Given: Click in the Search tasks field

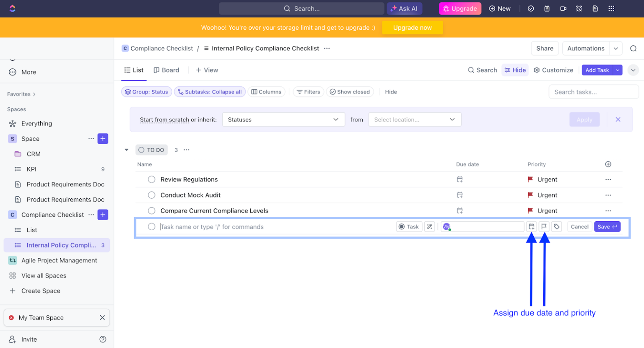Looking at the screenshot, I should tap(593, 92).
